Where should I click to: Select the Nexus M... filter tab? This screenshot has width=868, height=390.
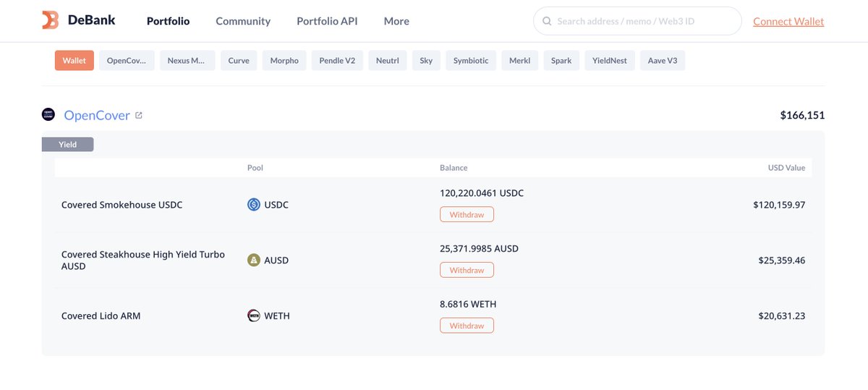[x=187, y=61]
